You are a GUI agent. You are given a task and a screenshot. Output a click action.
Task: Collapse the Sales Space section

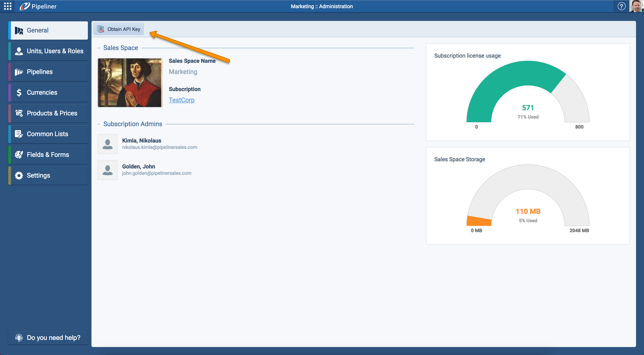click(99, 48)
